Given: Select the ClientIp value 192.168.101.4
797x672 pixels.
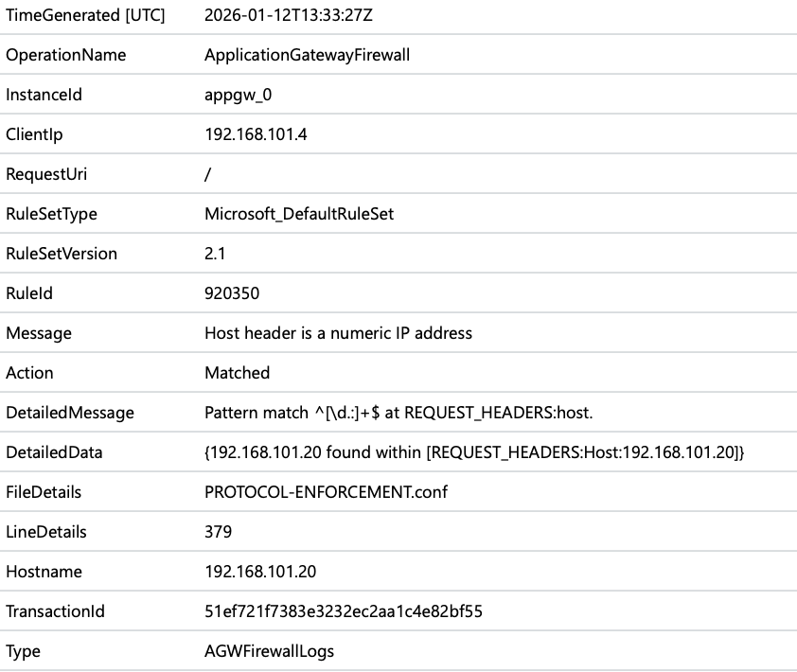Looking at the screenshot, I should click(256, 134).
